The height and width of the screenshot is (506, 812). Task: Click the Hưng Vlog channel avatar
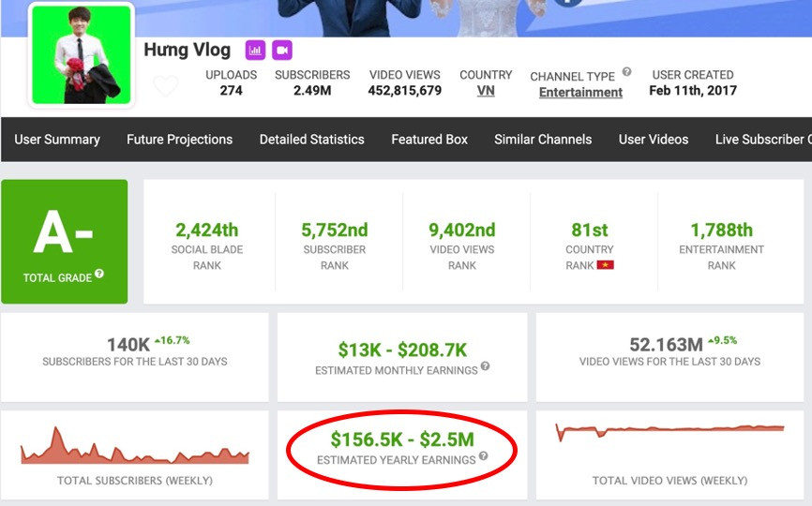82,54
